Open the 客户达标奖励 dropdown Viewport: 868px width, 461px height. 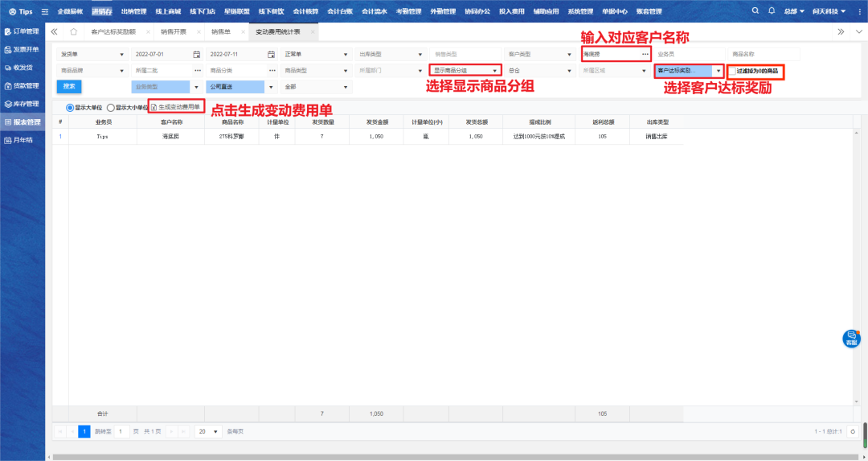688,71
